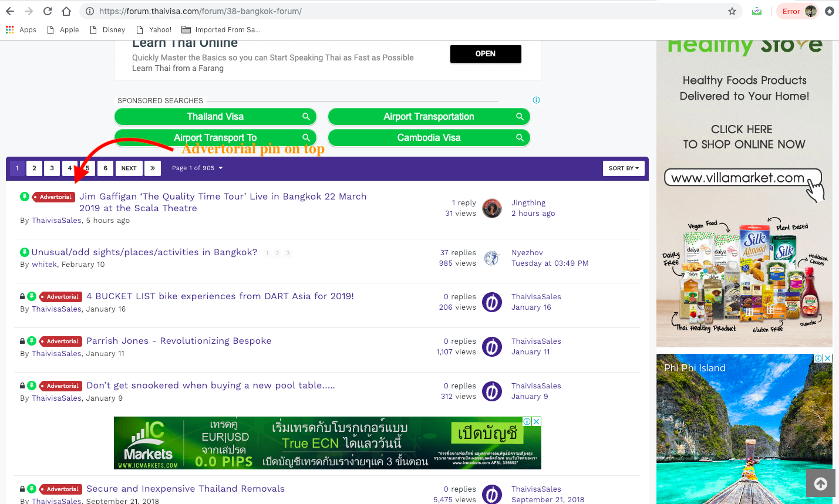
Task: Open the Disney bookmark
Action: (x=107, y=30)
